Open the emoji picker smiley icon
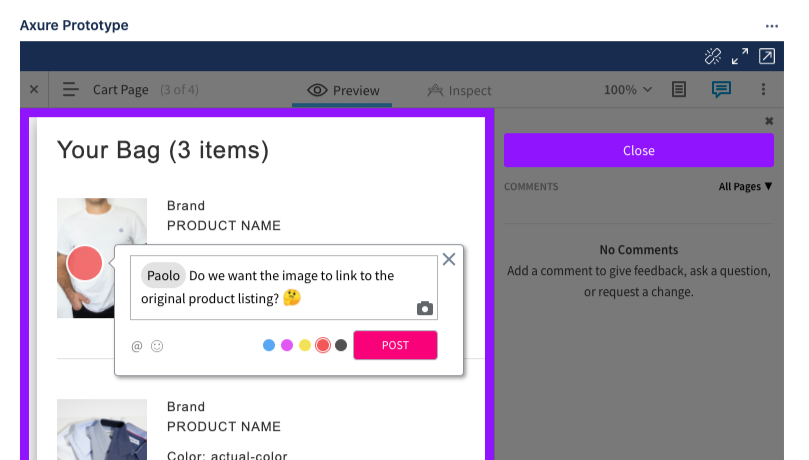This screenshot has width=809, height=460. 157,346
